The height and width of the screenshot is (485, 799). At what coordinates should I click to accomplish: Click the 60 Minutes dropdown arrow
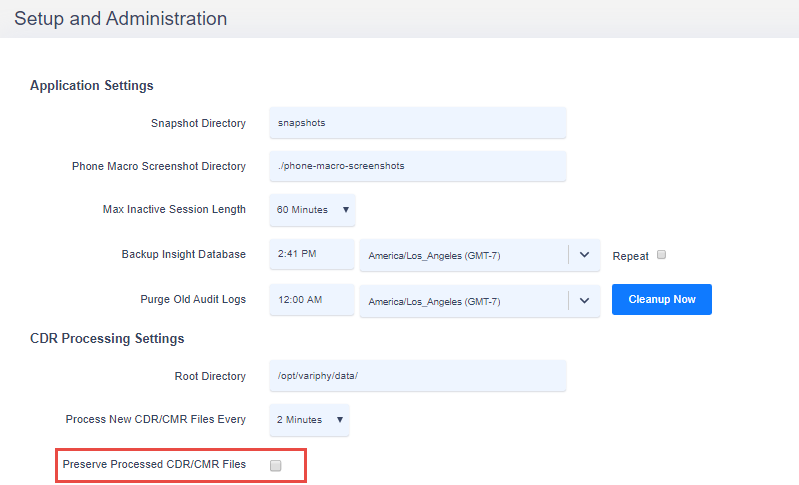[345, 210]
